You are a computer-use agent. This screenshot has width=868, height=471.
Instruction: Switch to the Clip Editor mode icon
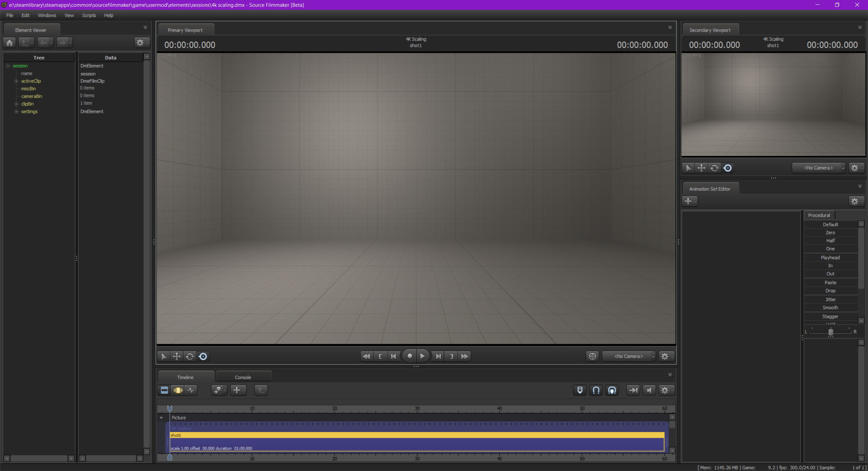coord(164,390)
